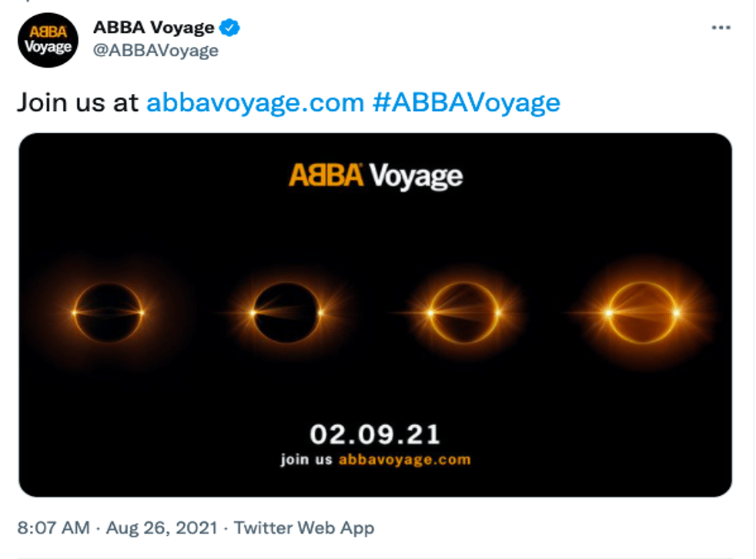Click the "Join us at" tweet text
The image size is (756, 559).
pos(78,102)
